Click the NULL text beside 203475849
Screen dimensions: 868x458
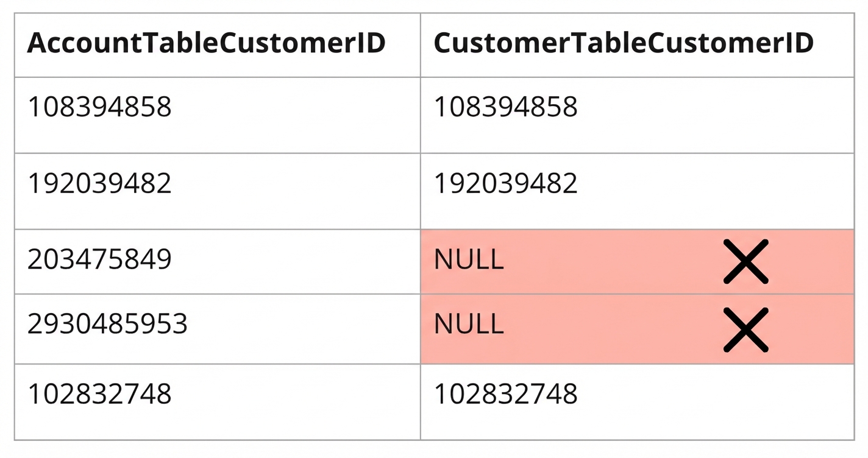pyautogui.click(x=469, y=260)
